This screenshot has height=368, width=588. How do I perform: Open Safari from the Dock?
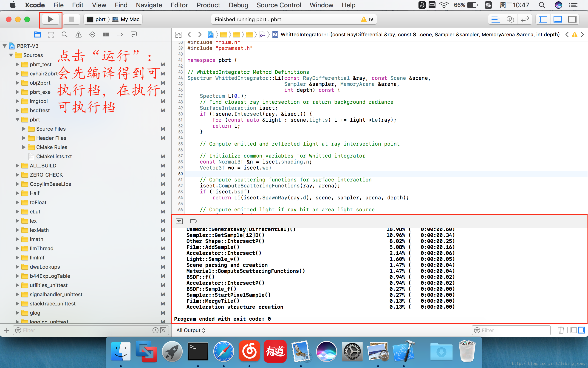(x=223, y=351)
